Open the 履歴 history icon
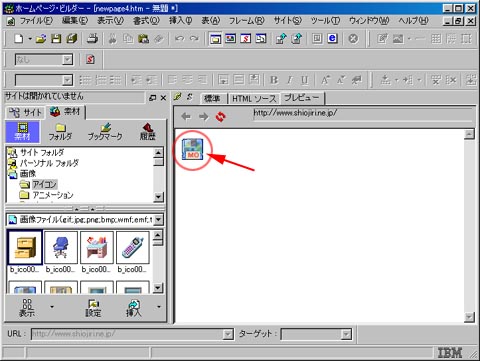 147,132
